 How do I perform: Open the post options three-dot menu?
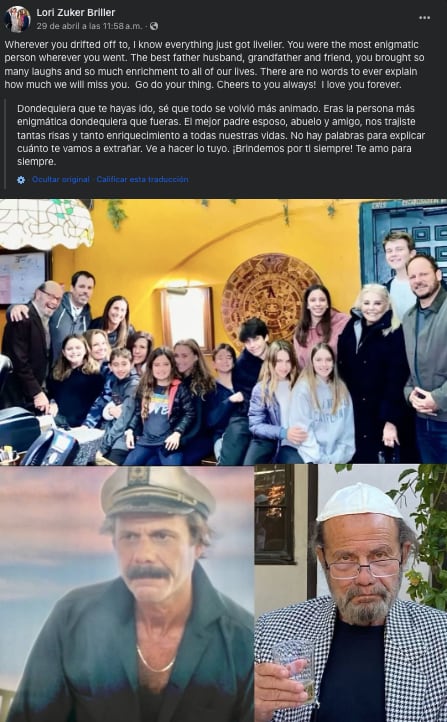point(424,18)
